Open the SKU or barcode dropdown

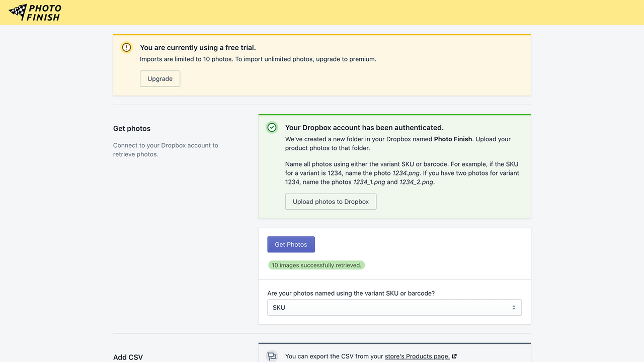pyautogui.click(x=394, y=307)
